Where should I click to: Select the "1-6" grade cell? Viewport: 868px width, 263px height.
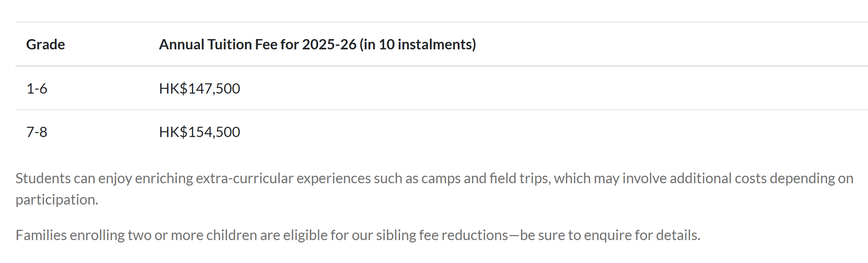(x=37, y=88)
